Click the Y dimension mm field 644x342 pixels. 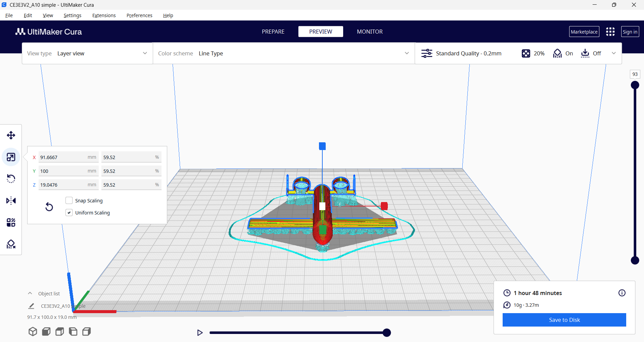pos(68,171)
